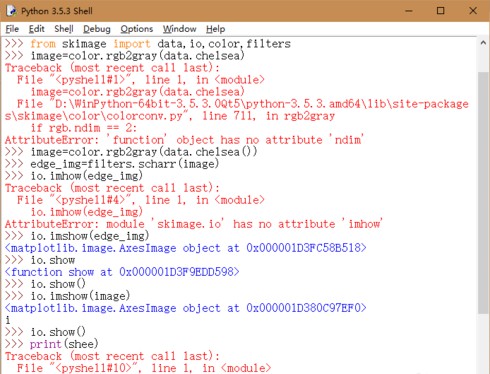Minimize the Python Shell window
This screenshot has width=490, height=374.
[409, 11]
